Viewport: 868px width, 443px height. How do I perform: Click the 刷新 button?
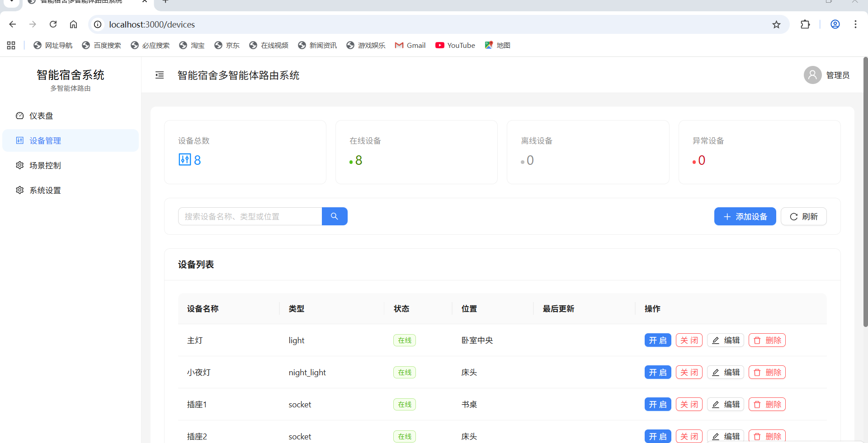click(804, 216)
